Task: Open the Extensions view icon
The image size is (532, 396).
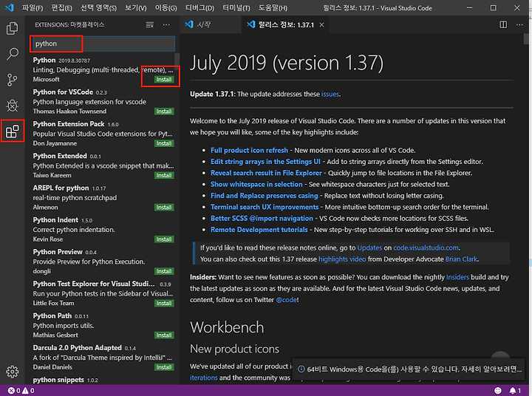Action: [13, 132]
